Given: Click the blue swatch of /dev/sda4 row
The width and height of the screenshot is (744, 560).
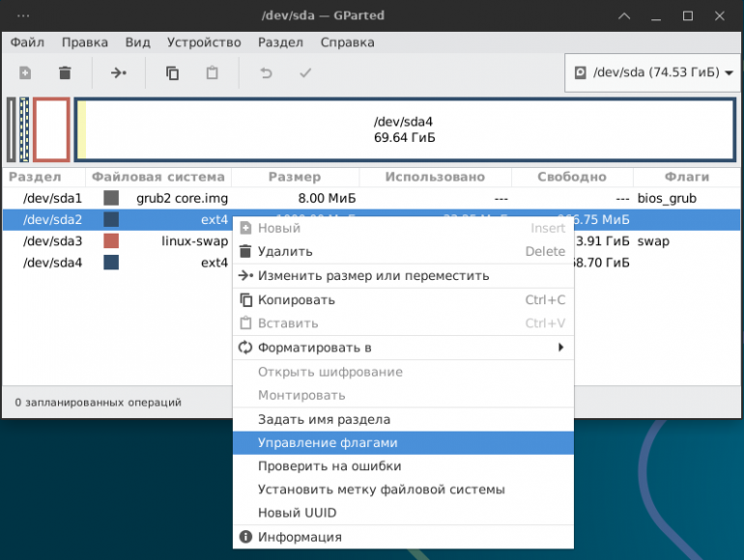Looking at the screenshot, I should [111, 263].
